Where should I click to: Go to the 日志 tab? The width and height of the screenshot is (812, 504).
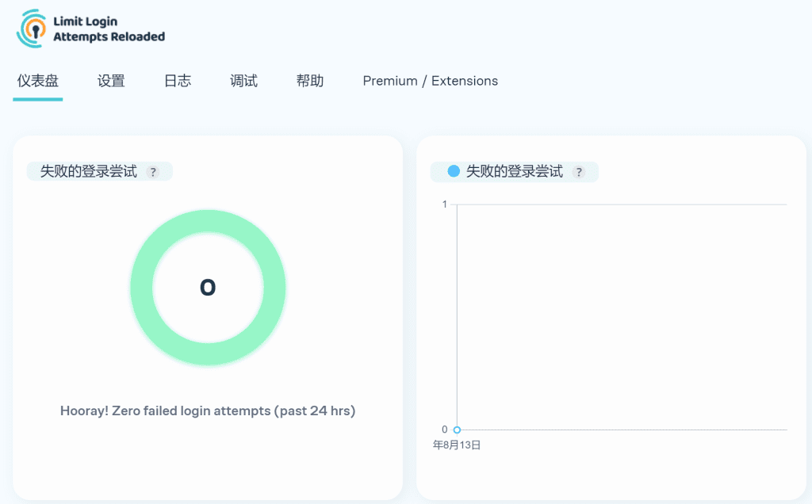[177, 81]
